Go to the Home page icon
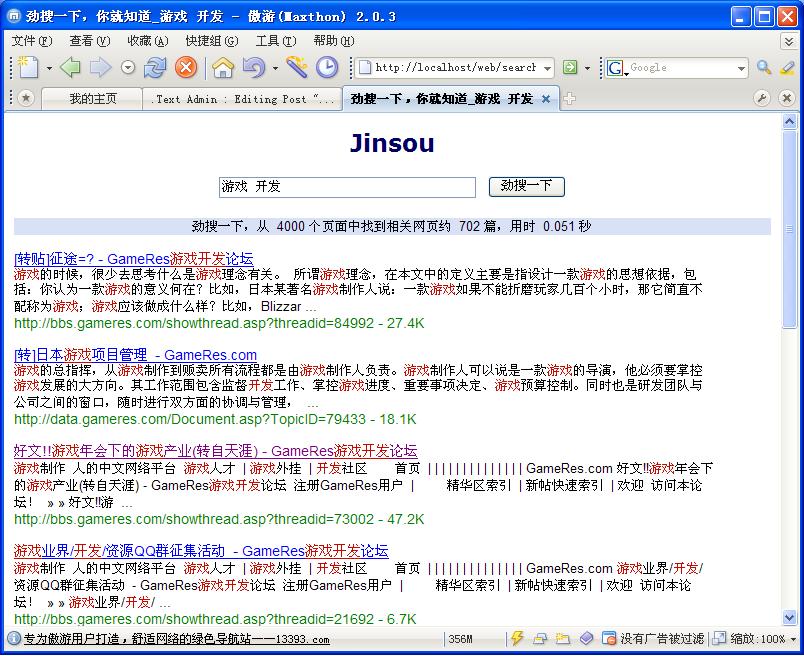 (223, 67)
